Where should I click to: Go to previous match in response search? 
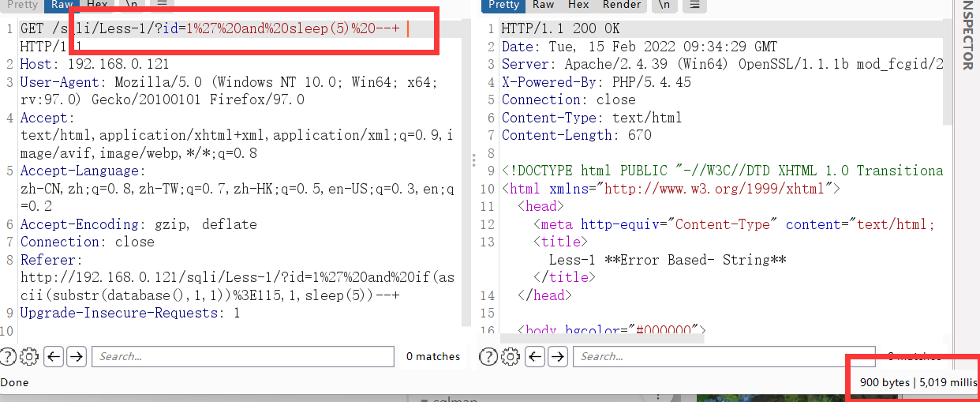[535, 356]
